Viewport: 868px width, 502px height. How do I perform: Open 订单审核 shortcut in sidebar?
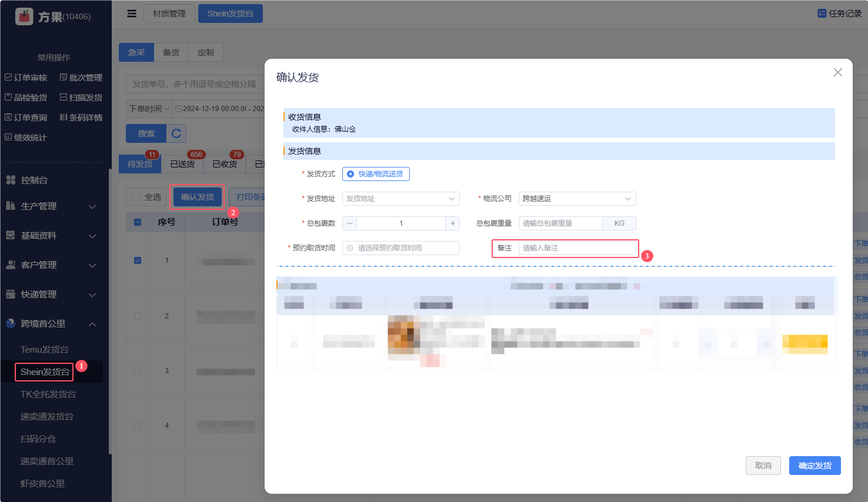26,78
